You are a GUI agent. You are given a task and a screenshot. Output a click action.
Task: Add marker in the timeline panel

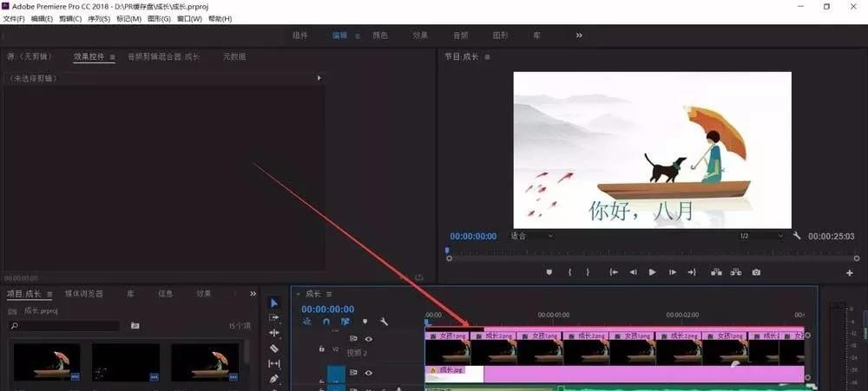[365, 322]
